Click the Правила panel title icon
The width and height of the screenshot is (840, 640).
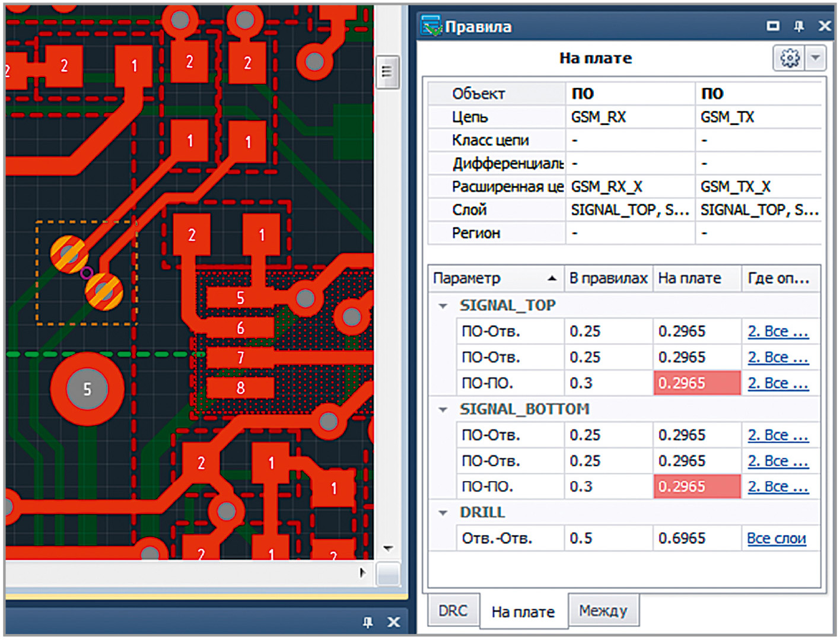[431, 26]
